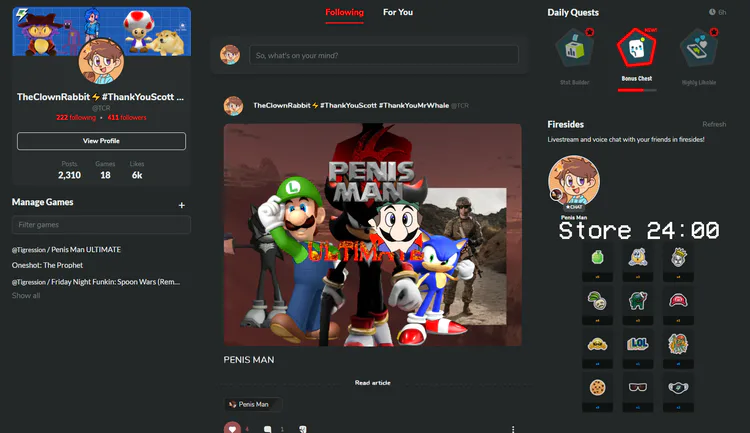The height and width of the screenshot is (433, 750).
Task: Click the post author's avatar
Action: point(233,106)
